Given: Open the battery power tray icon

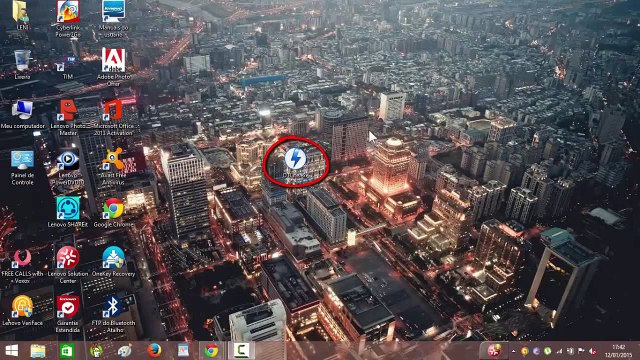Looking at the screenshot, I should [x=571, y=351].
